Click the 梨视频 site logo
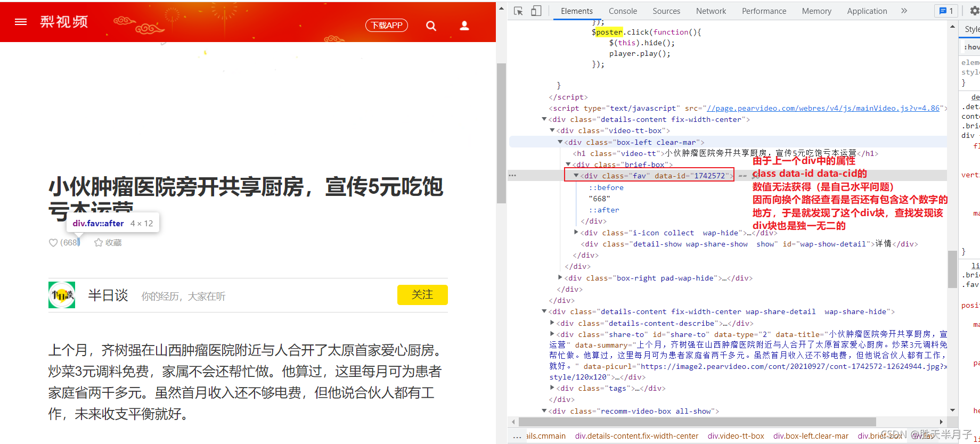This screenshot has width=980, height=444. point(64,22)
